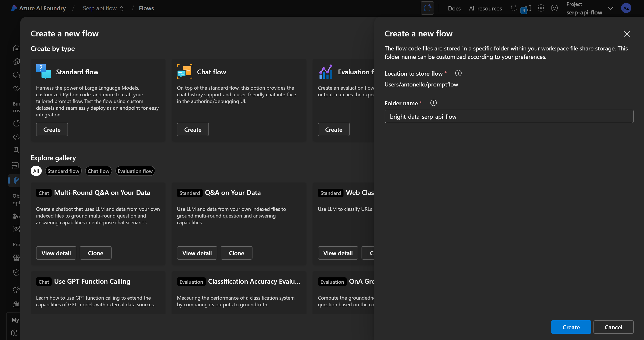Click the feedback smiley face icon
This screenshot has height=340, width=644.
554,8
